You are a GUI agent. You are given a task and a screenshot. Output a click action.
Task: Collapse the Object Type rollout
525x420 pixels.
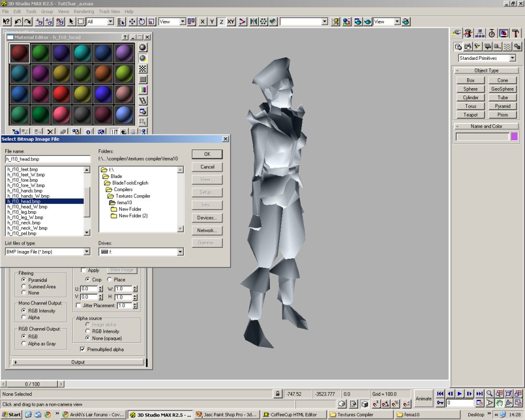pos(486,70)
